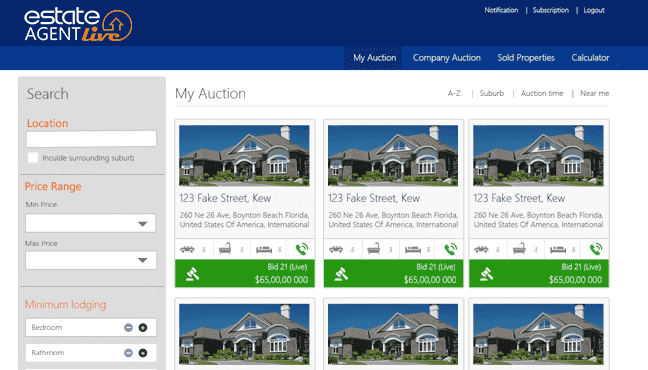Click the Logout link

(594, 10)
